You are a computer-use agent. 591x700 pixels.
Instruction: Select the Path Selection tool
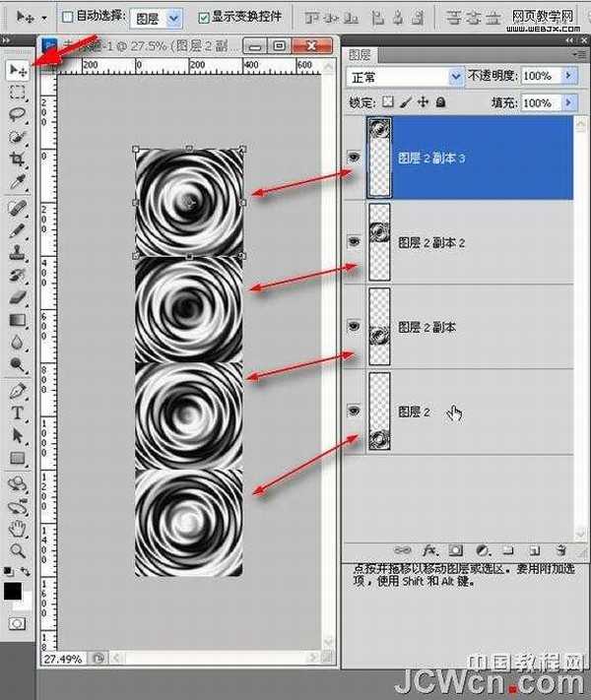point(18,435)
